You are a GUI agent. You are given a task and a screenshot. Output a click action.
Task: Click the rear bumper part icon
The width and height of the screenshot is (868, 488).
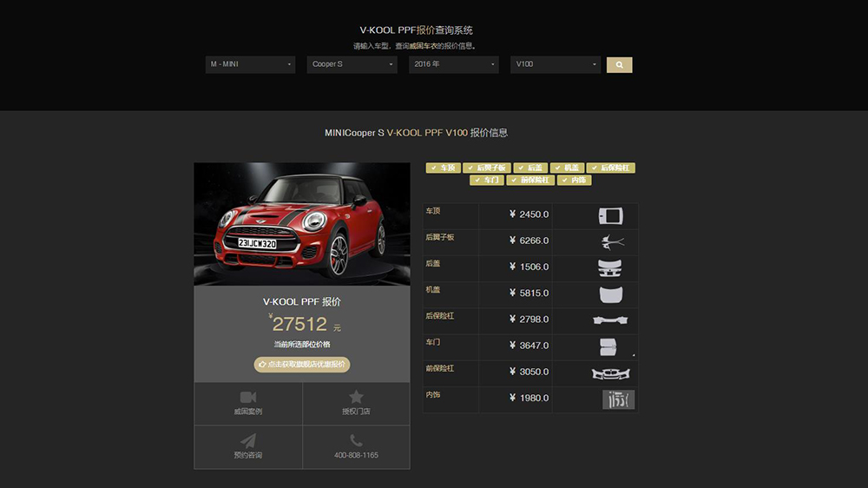click(x=610, y=320)
